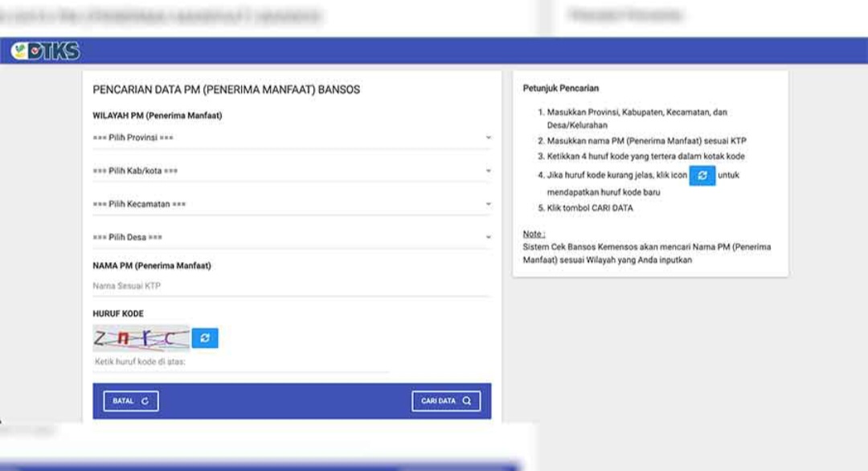The height and width of the screenshot is (471, 868).
Task: Click instruction 'Masukkan nama PM' line
Action: tap(646, 141)
